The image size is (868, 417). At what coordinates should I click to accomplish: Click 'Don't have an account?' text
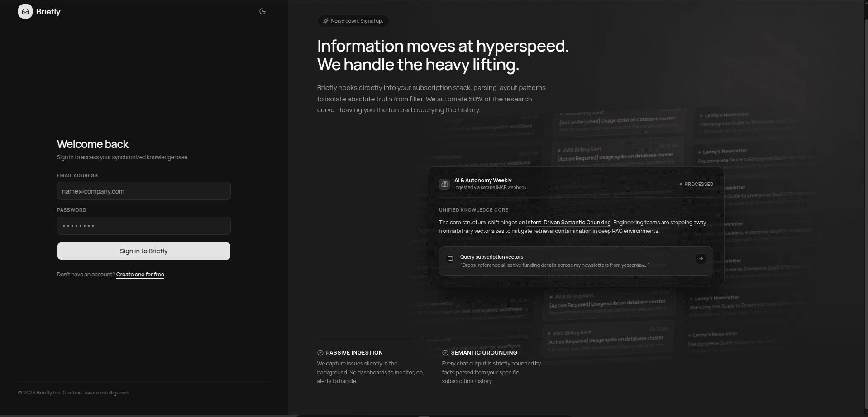(86, 275)
